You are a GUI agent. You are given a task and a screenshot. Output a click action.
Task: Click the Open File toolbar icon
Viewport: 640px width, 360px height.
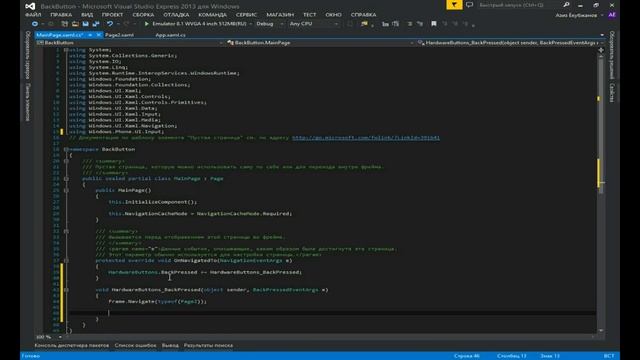pos(75,24)
